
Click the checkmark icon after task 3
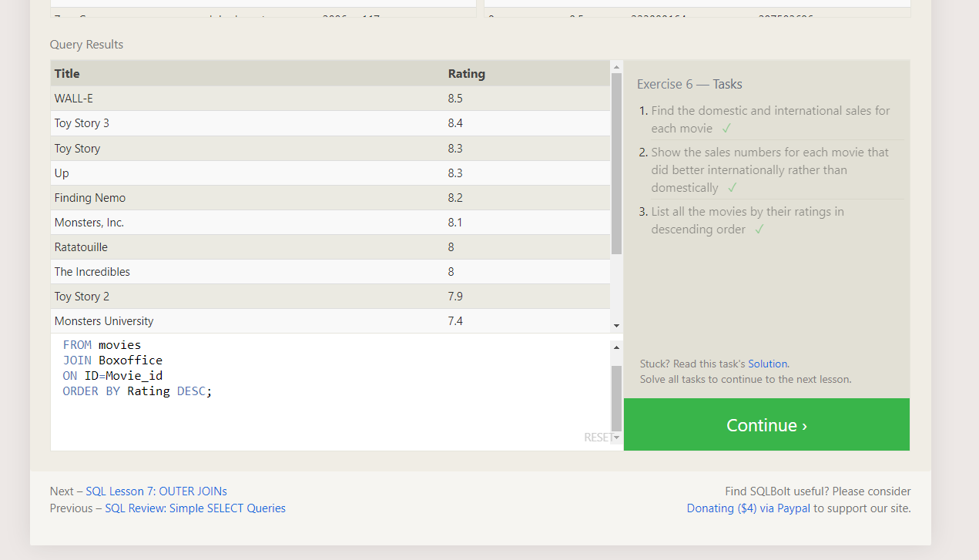pyautogui.click(x=759, y=230)
